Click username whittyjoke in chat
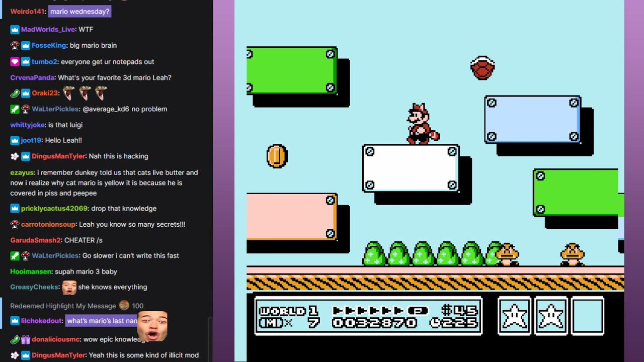 pyautogui.click(x=28, y=125)
